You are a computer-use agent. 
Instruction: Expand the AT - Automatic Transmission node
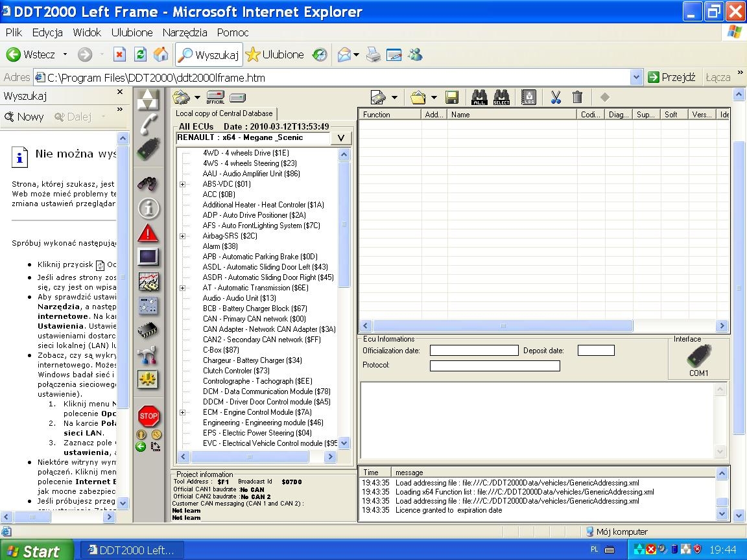182,288
